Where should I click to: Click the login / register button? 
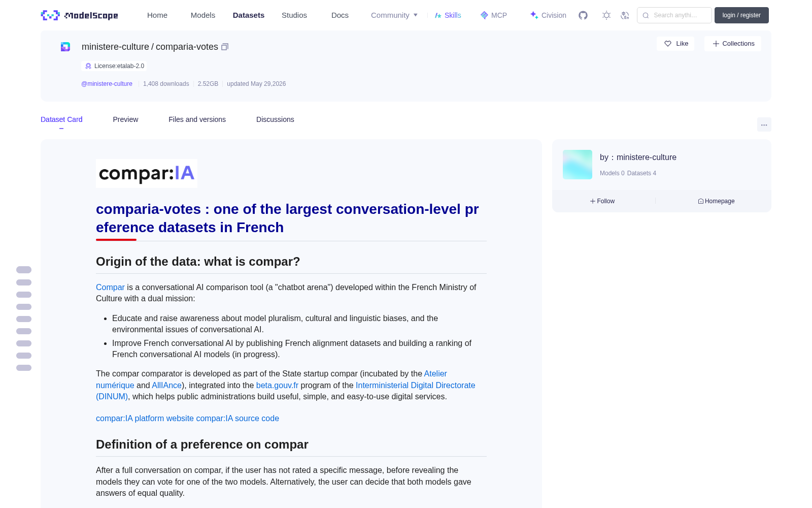[741, 15]
